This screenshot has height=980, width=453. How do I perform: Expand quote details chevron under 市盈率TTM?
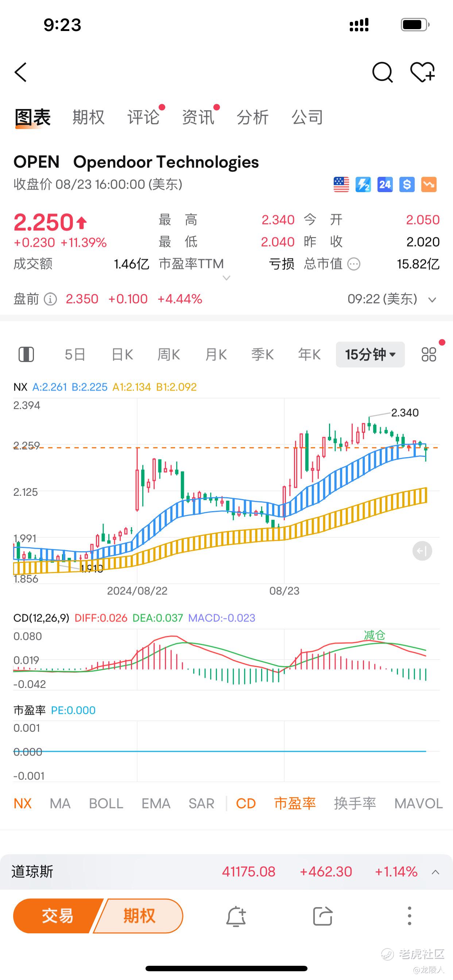point(226,278)
